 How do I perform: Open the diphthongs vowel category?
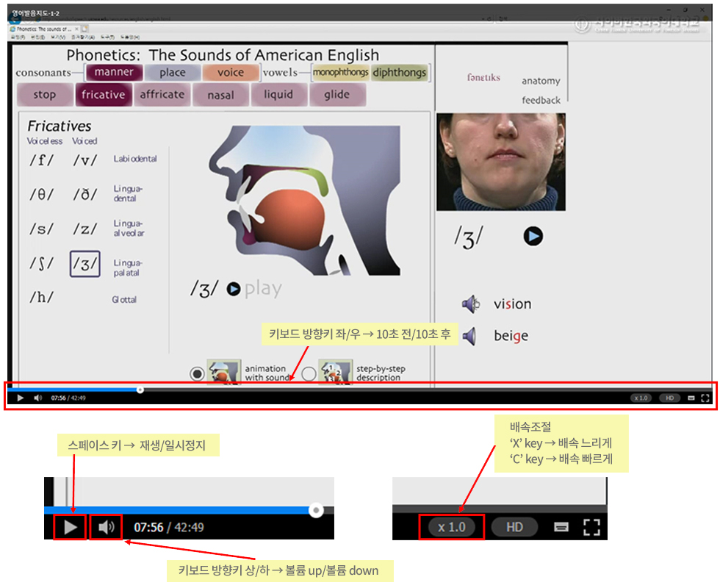click(399, 72)
